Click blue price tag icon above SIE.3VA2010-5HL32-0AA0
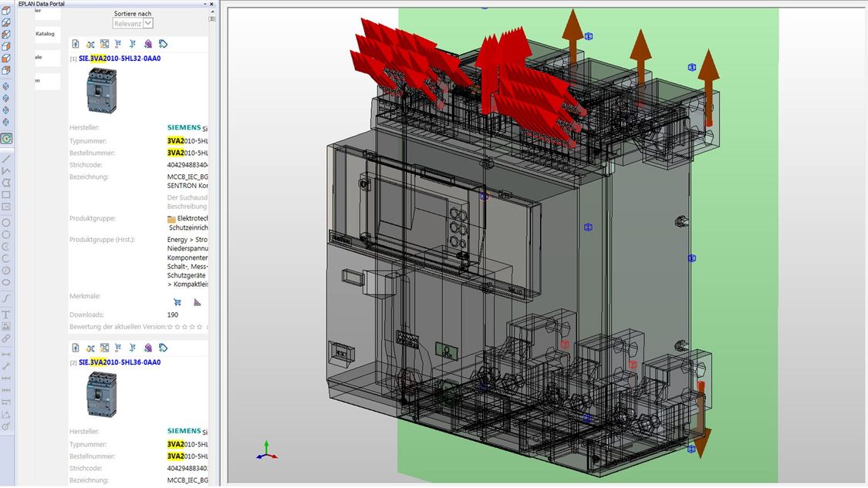The height and width of the screenshot is (488, 868). pos(163,44)
